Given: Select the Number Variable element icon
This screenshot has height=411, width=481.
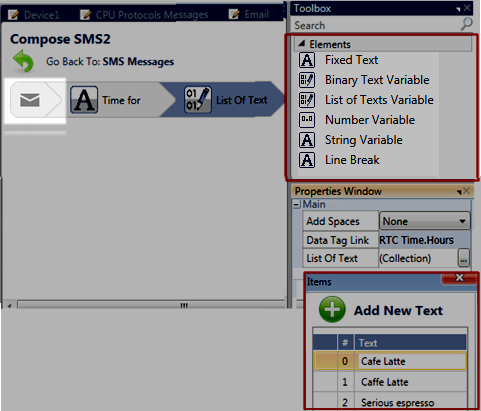Looking at the screenshot, I should click(x=307, y=120).
